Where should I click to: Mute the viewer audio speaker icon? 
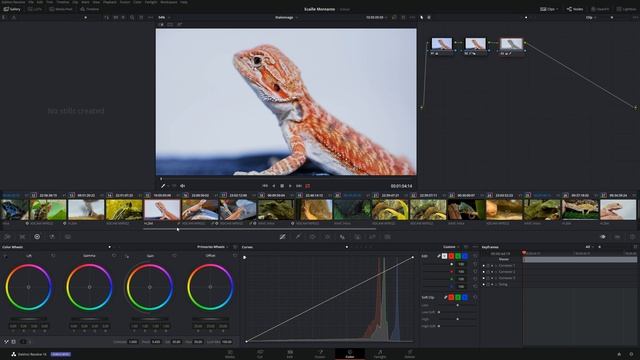182,186
